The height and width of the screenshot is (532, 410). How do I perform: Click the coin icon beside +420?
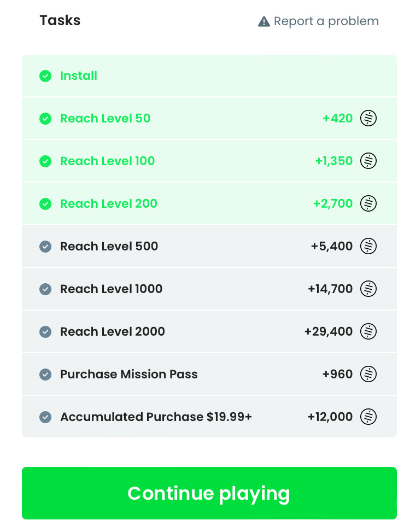coord(368,118)
